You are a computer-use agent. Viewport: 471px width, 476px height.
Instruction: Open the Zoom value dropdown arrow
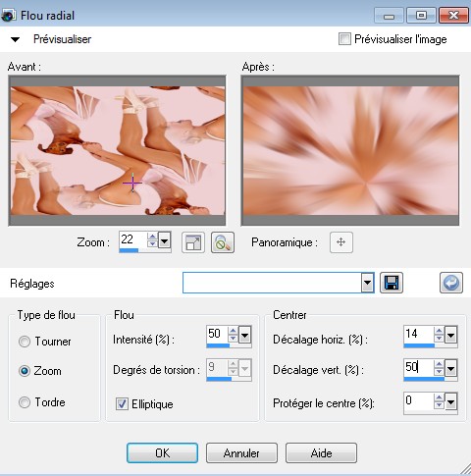[164, 241]
